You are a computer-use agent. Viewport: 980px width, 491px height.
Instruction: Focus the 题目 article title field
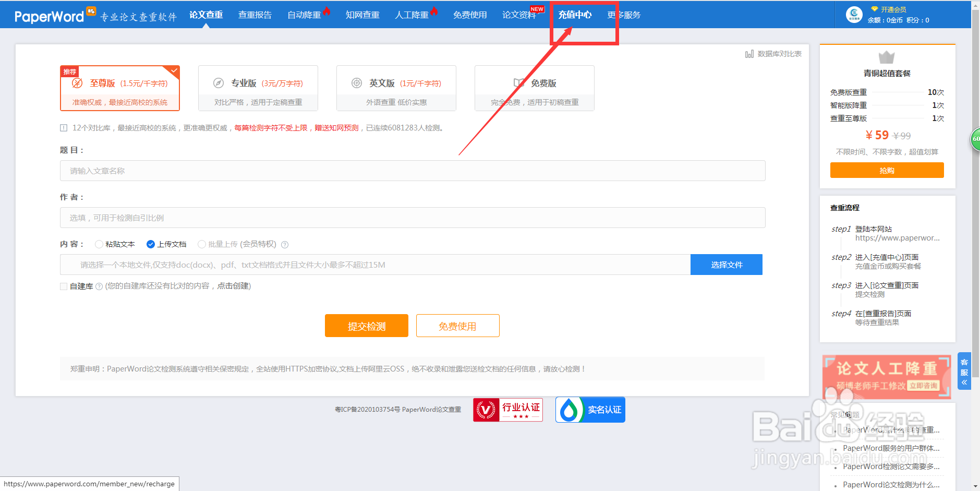[413, 171]
